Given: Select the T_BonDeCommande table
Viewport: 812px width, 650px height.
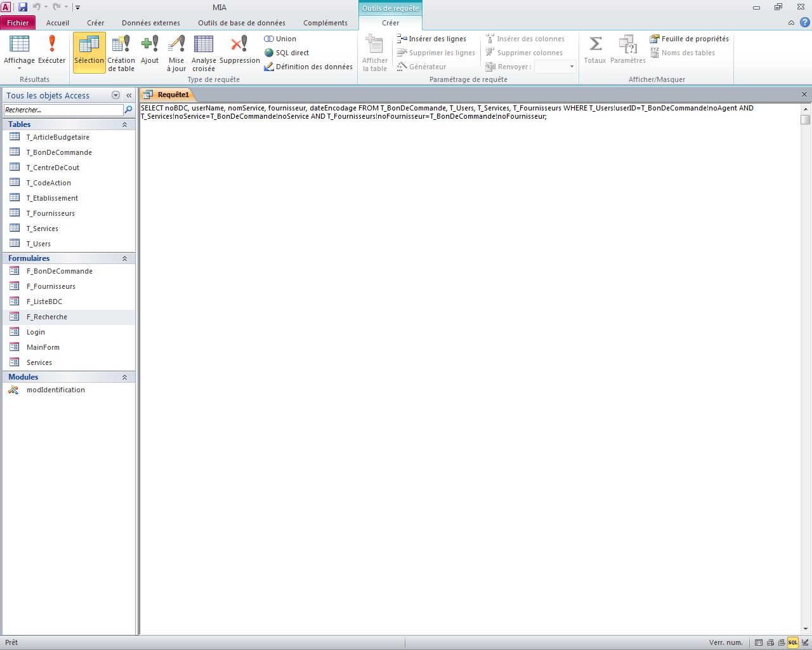Looking at the screenshot, I should click(x=69, y=152).
